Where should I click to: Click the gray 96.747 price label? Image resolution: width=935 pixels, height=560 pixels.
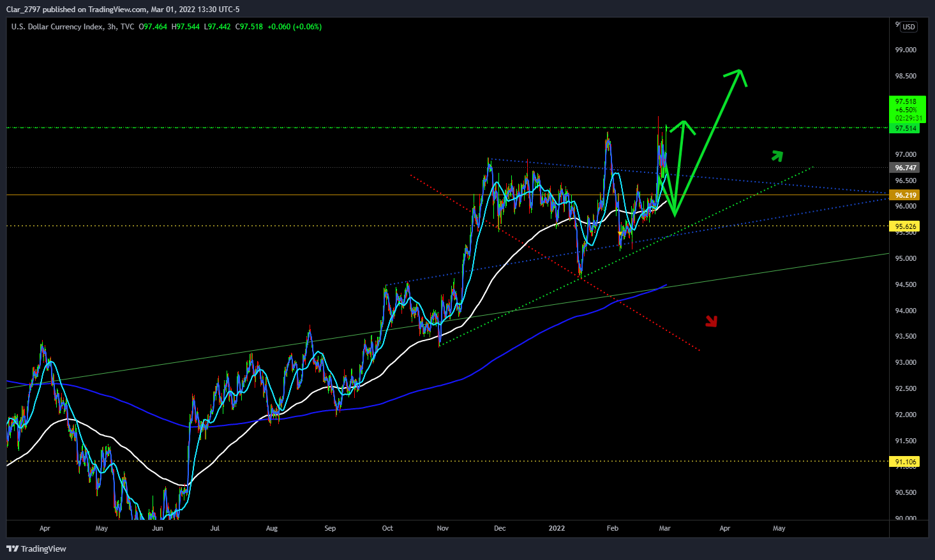click(906, 168)
